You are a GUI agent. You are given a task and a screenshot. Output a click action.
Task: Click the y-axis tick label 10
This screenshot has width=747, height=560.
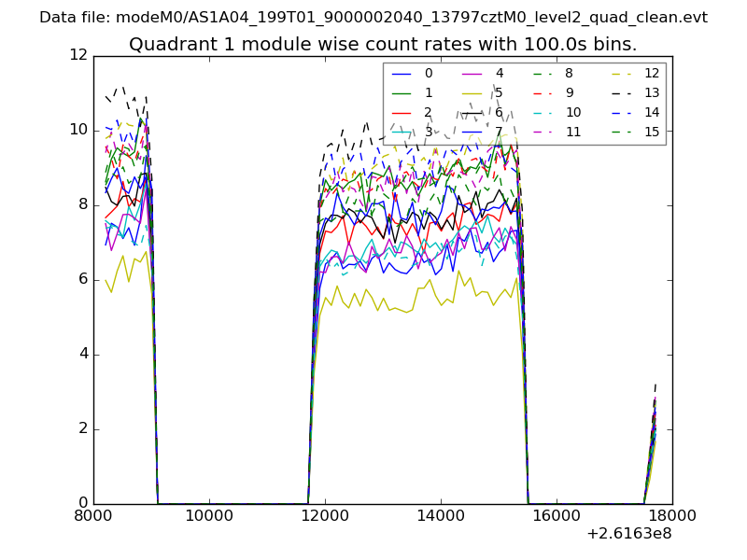pos(78,131)
